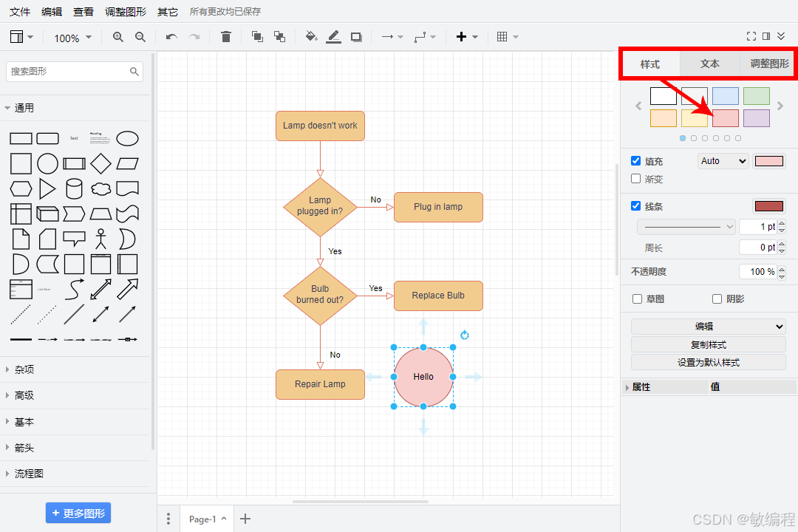Open the fill color pink swatch
Image resolution: width=798 pixels, height=532 pixels.
[768, 161]
